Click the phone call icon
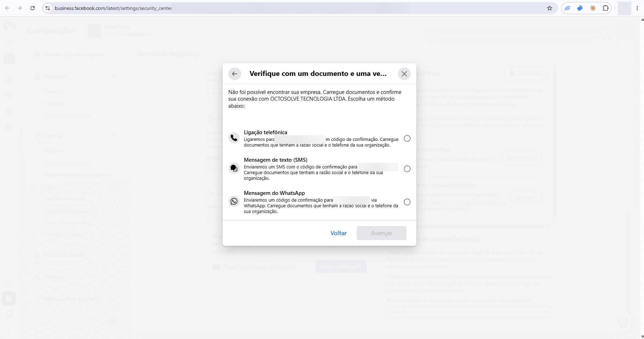 pyautogui.click(x=234, y=138)
